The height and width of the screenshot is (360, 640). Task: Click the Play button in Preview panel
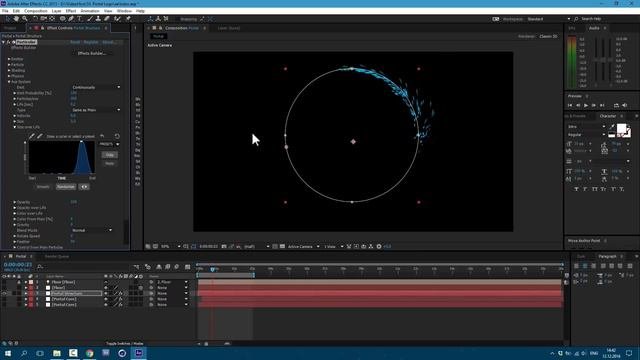click(x=586, y=105)
